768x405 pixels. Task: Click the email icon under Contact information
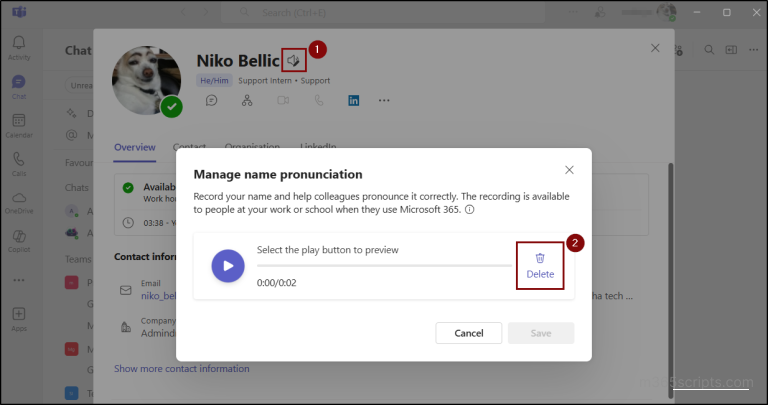pyautogui.click(x=125, y=290)
